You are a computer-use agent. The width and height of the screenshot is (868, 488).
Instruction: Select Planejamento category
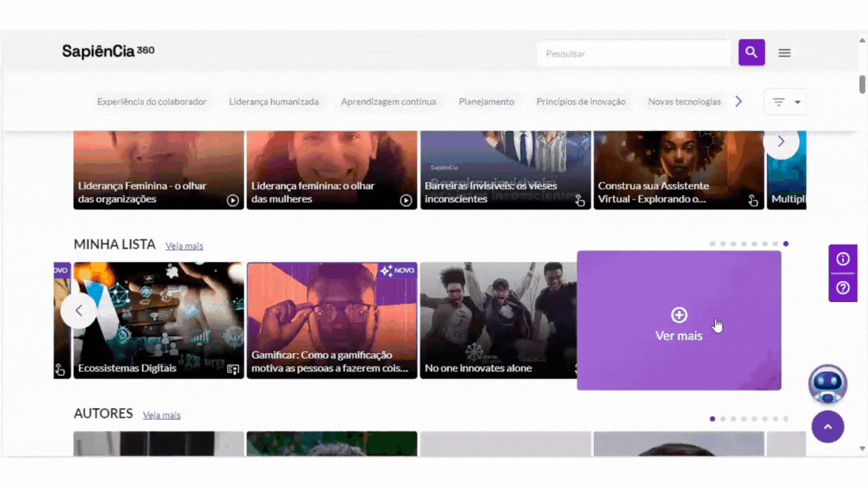pos(486,102)
